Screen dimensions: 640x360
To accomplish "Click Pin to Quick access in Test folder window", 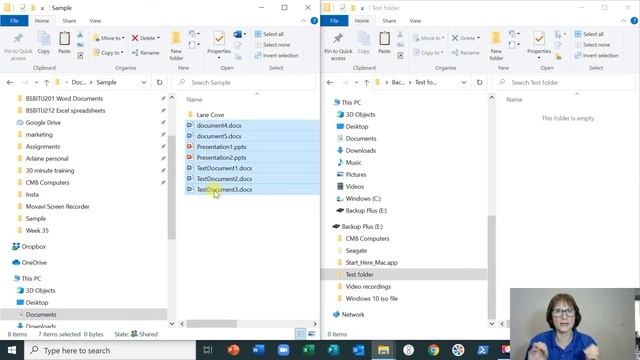I will click(338, 47).
